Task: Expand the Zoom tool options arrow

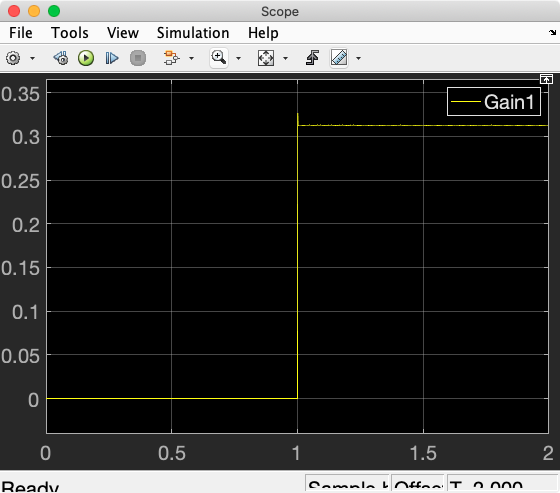Action: click(239, 58)
